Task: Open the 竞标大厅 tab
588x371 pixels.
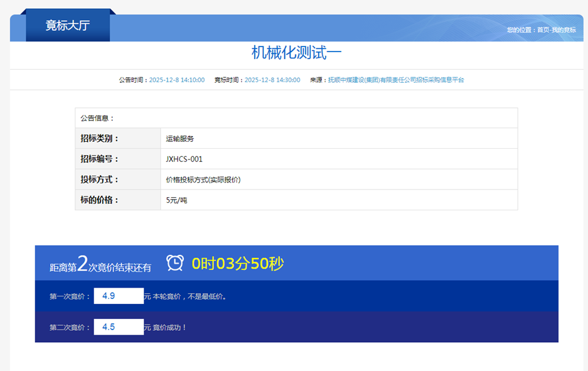Action: click(68, 25)
